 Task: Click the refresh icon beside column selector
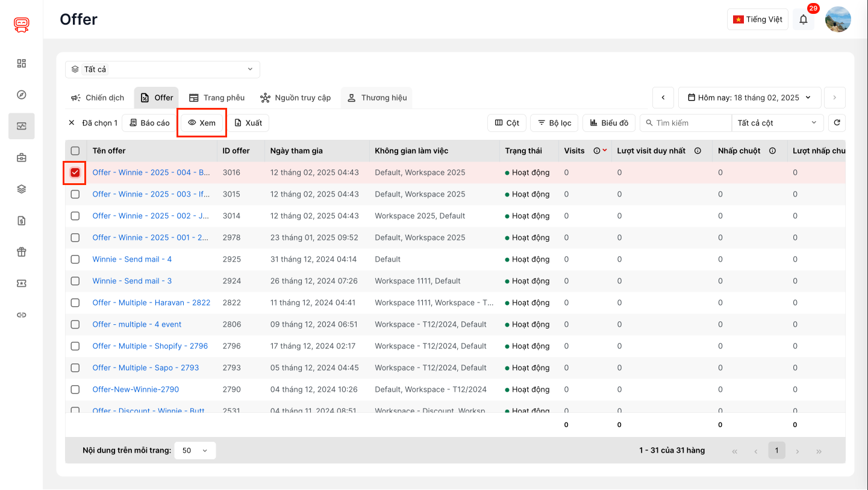(x=837, y=123)
